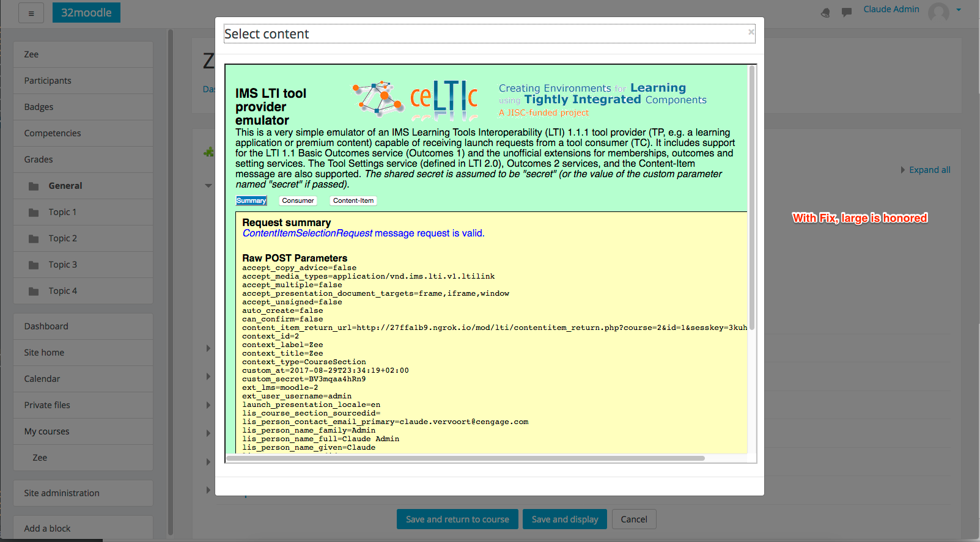Click the user avatar picture
The height and width of the screenshot is (542, 980).
pos(938,12)
